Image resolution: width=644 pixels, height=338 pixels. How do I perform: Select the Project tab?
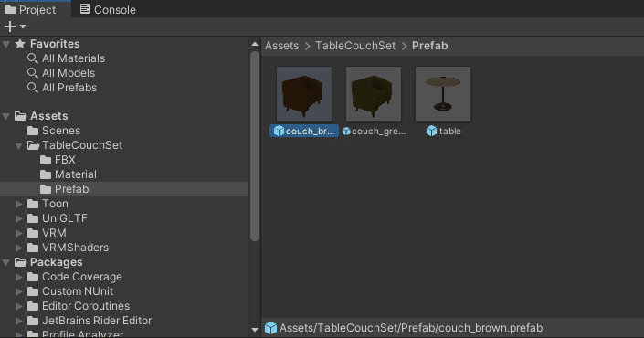coord(30,9)
